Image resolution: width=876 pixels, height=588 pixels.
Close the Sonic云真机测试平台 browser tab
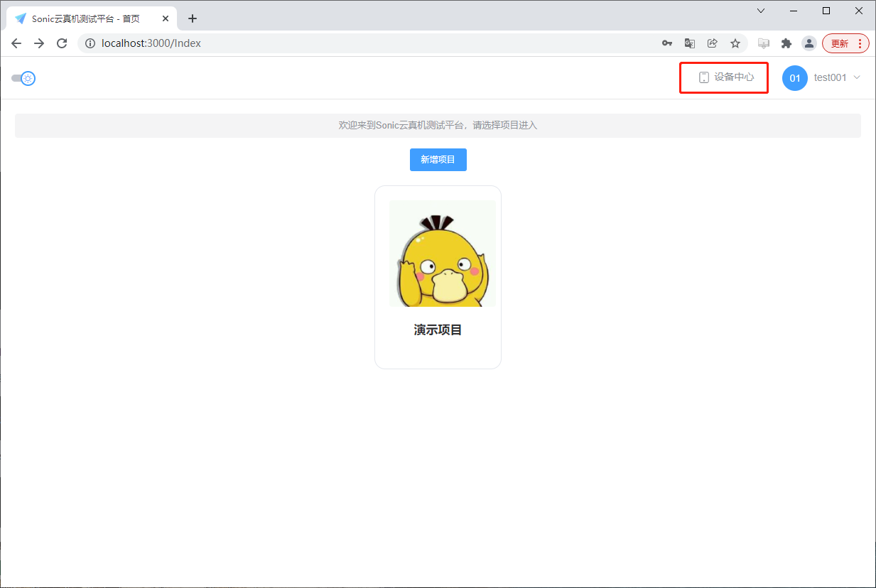click(166, 18)
